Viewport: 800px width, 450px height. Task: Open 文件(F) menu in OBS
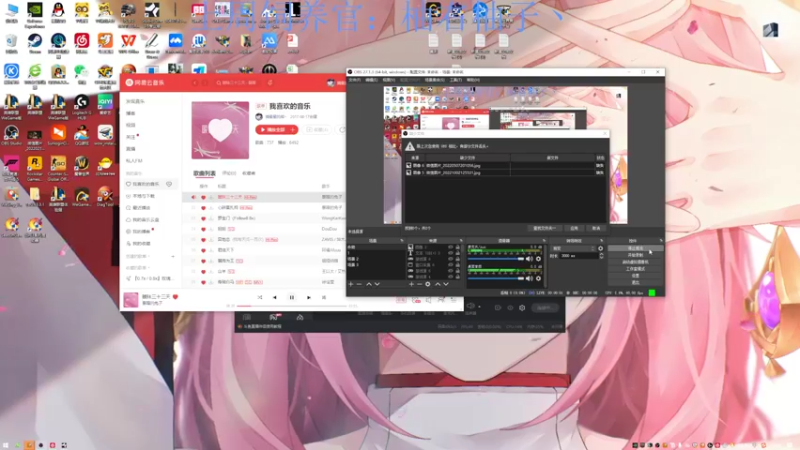(x=355, y=80)
